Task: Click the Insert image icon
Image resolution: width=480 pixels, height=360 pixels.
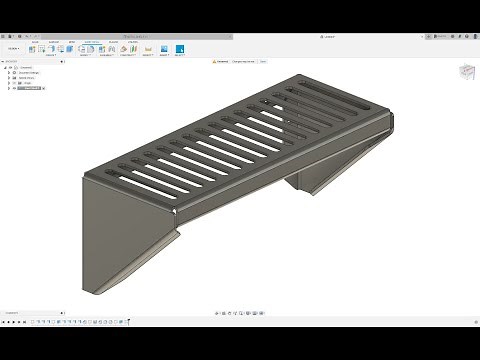Action: [x=164, y=49]
